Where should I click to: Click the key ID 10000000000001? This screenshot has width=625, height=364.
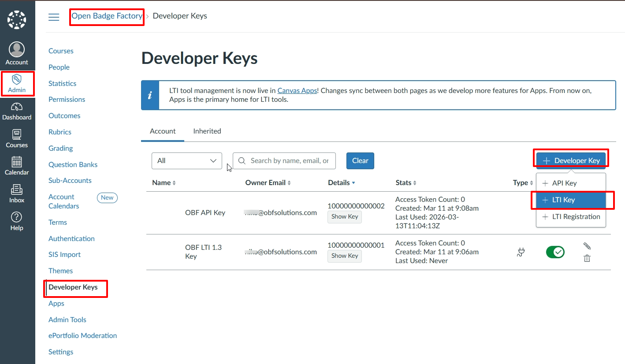pos(356,245)
